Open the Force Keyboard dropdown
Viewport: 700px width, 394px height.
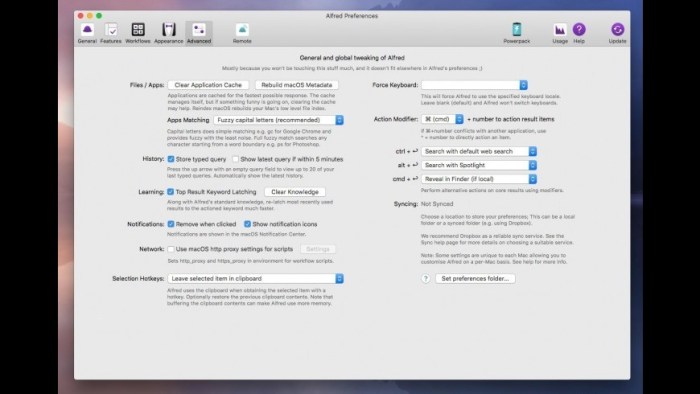pos(475,85)
